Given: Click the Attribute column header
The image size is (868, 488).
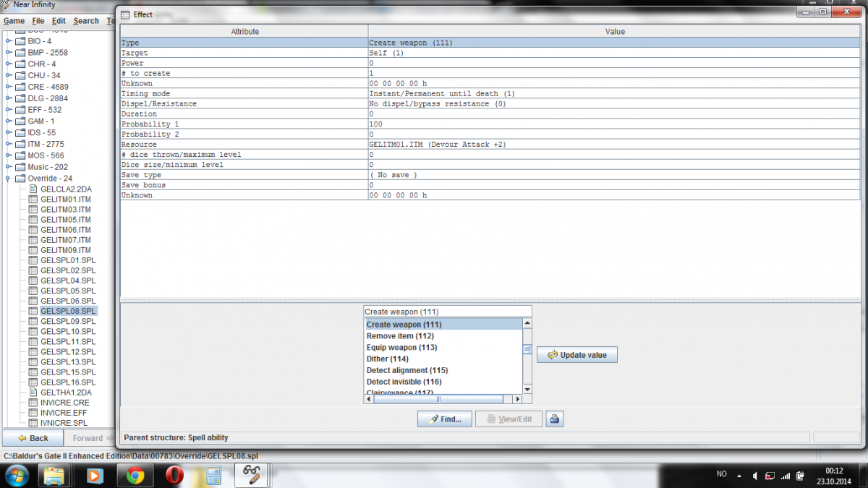Looking at the screenshot, I should [244, 32].
